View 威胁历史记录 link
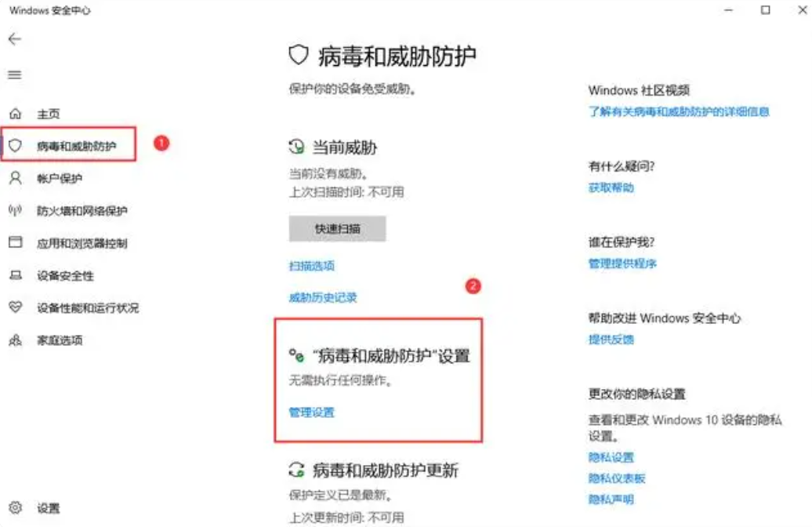812x527 pixels. pos(323,297)
